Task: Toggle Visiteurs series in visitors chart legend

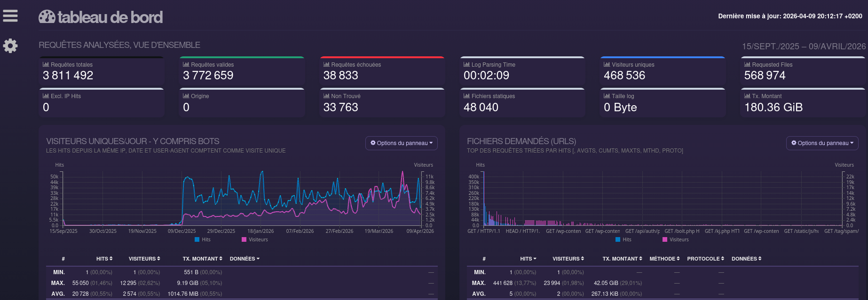Action: 254,239
